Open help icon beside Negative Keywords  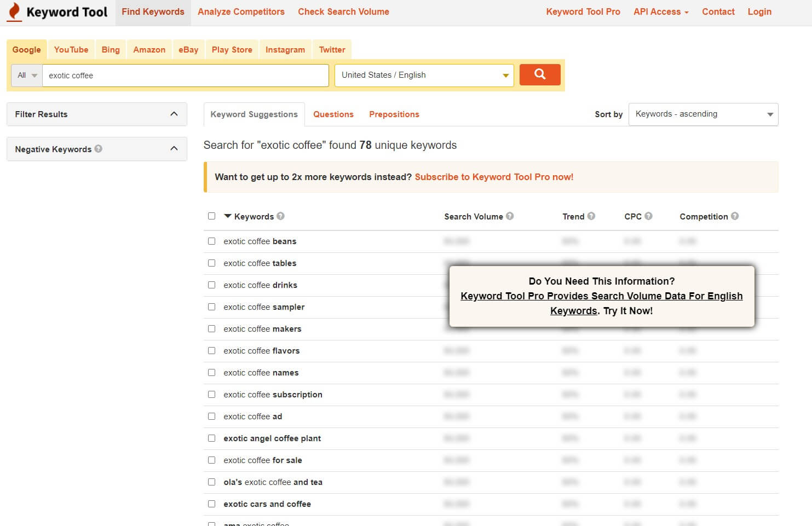click(98, 148)
